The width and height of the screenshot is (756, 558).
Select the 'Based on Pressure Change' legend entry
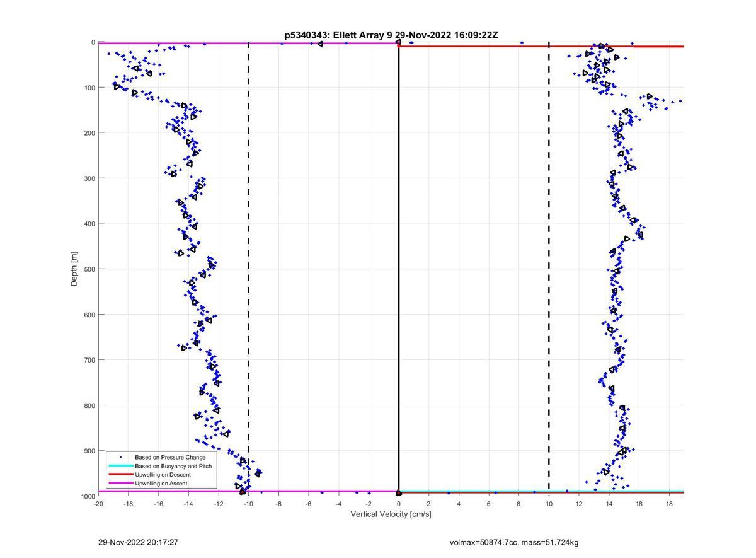tap(170, 457)
